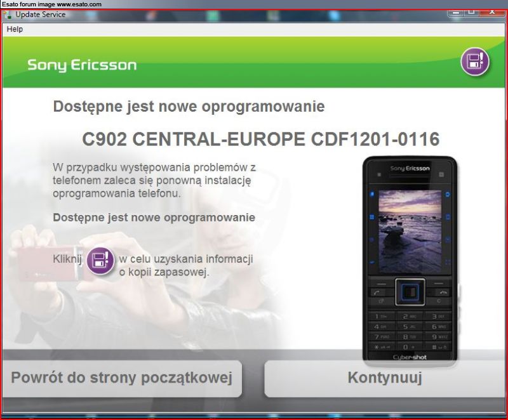Click the Sony Ericsson logo

(x=82, y=65)
